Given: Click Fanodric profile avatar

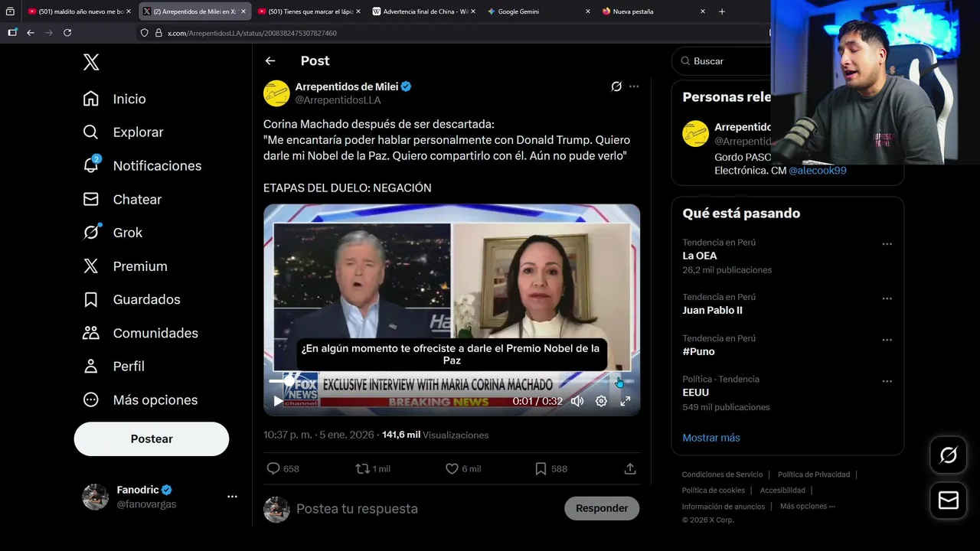Looking at the screenshot, I should pyautogui.click(x=96, y=497).
